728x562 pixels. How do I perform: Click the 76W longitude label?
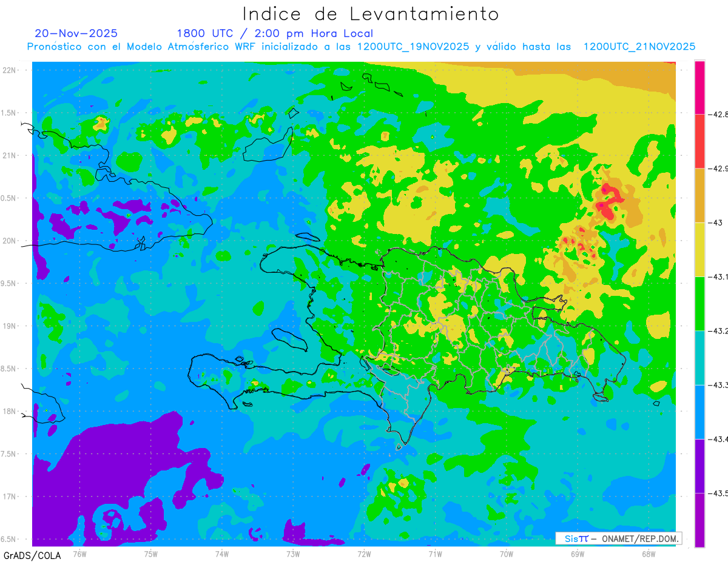pos(79,554)
